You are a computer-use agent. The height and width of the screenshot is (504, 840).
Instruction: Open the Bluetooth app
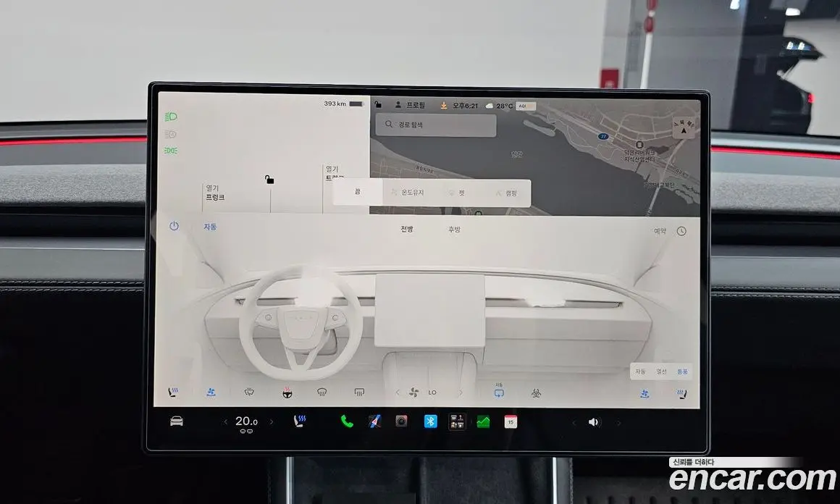coord(430,421)
